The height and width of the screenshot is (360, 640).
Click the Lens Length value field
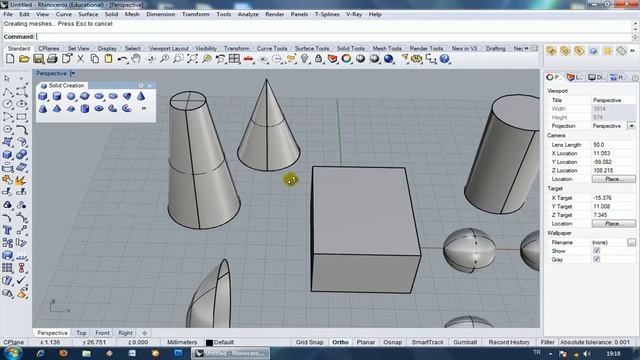(613, 145)
